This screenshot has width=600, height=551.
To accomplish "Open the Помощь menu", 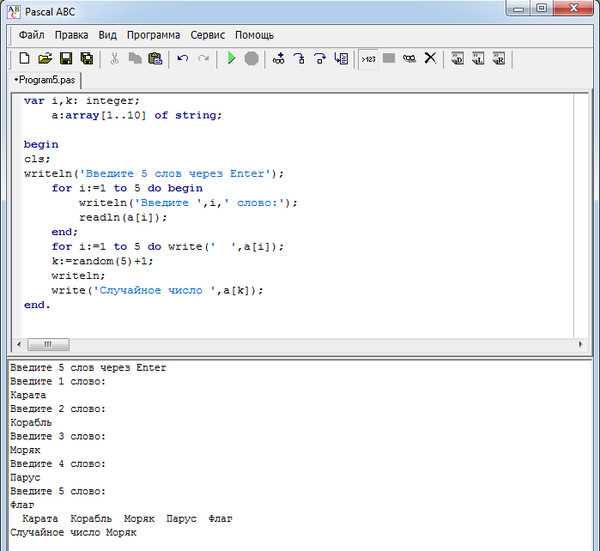I will point(254,35).
